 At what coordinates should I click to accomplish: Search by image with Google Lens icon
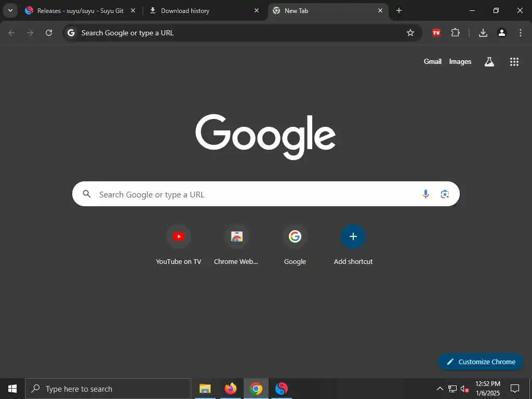point(445,194)
